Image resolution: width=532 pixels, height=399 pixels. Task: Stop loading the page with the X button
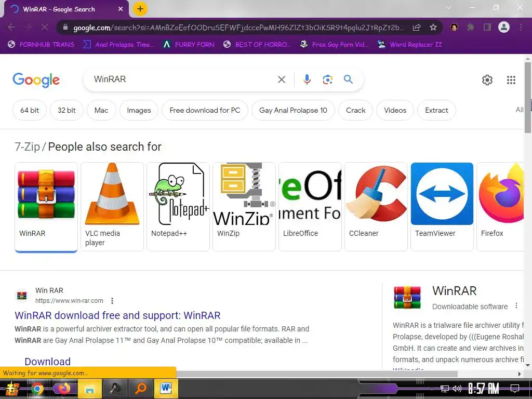pos(45,27)
